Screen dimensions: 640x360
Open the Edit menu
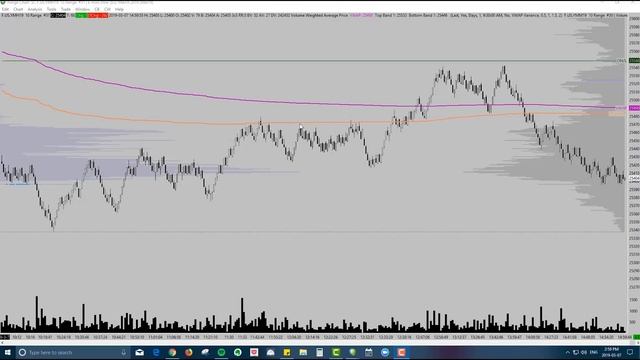[5, 9]
